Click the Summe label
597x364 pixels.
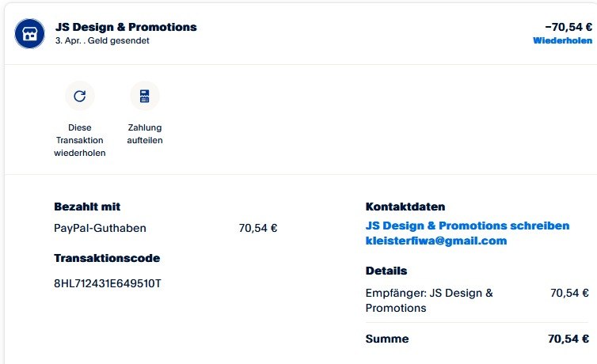(x=387, y=339)
